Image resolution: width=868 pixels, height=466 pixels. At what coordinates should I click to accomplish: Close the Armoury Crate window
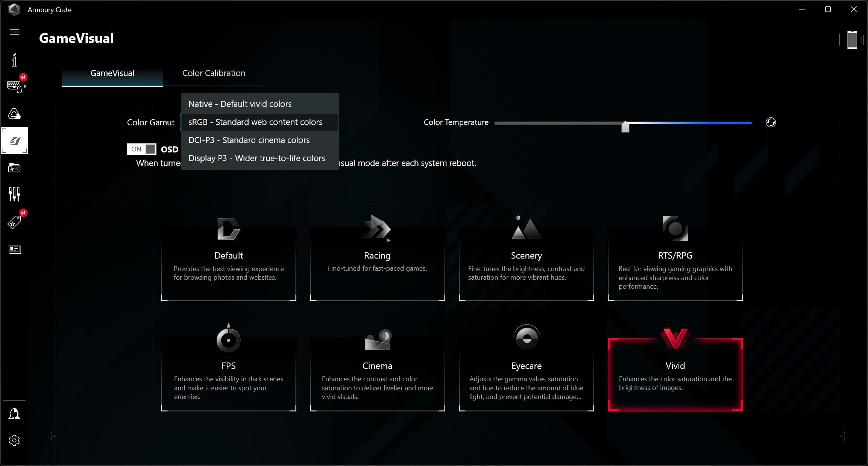(854, 9)
